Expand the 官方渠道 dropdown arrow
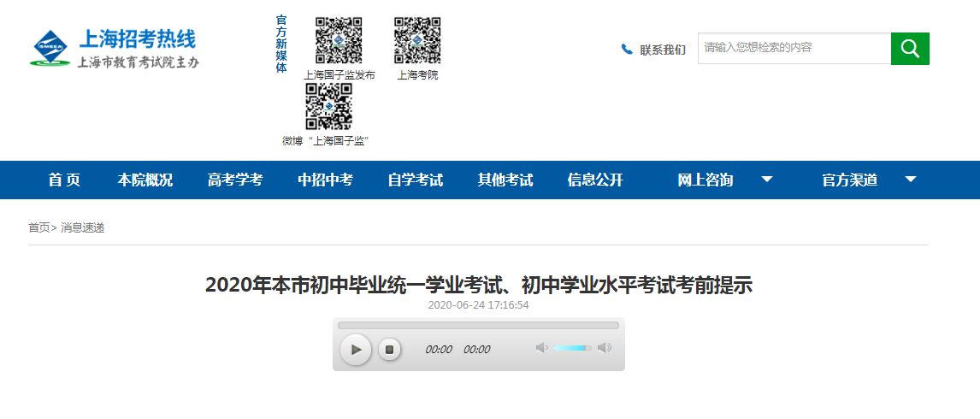Viewport: 980px width, 419px height. pyautogui.click(x=911, y=180)
